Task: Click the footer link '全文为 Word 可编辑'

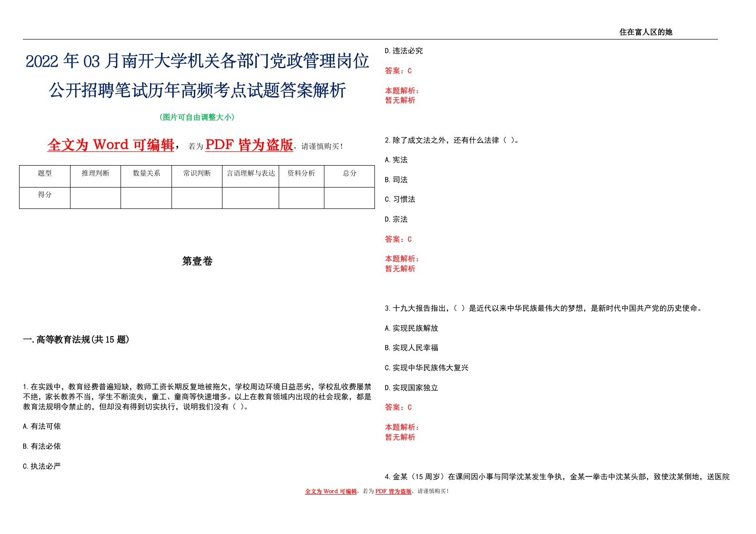Action: click(331, 491)
